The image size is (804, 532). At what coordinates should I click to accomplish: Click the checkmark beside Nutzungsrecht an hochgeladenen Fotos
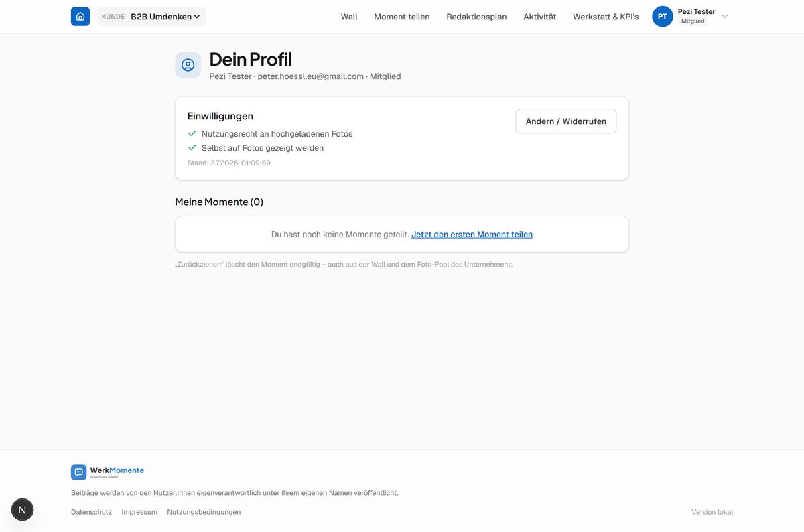click(192, 133)
